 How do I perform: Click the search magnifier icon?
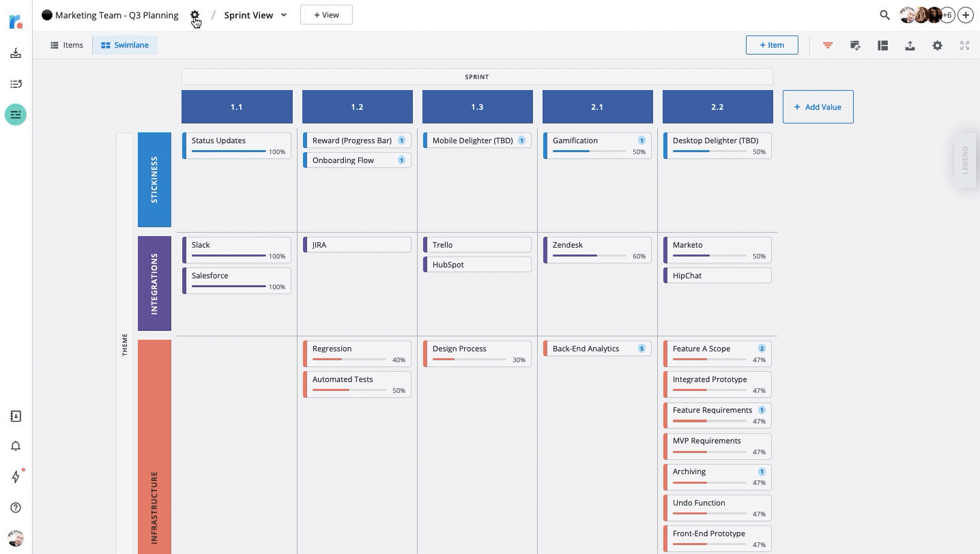pos(884,15)
